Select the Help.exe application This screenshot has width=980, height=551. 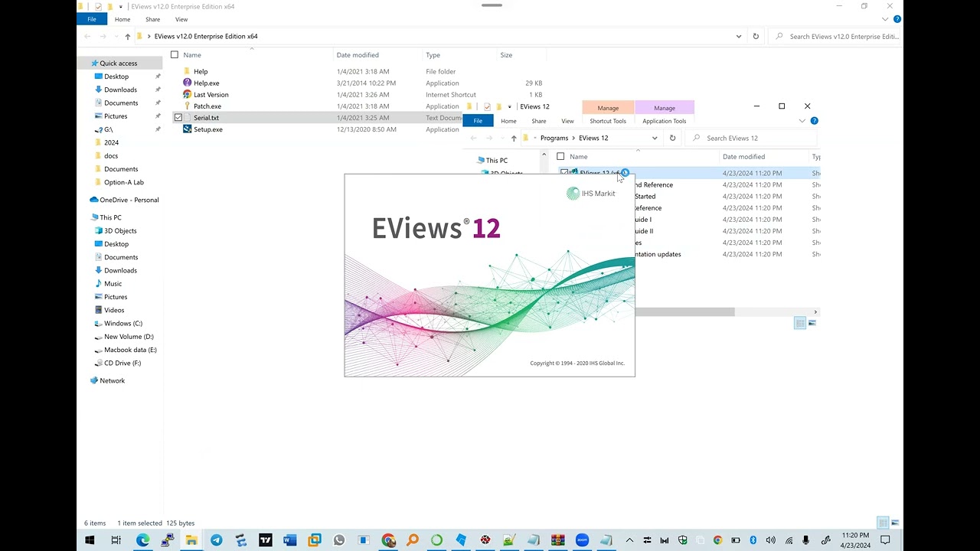pyautogui.click(x=206, y=83)
